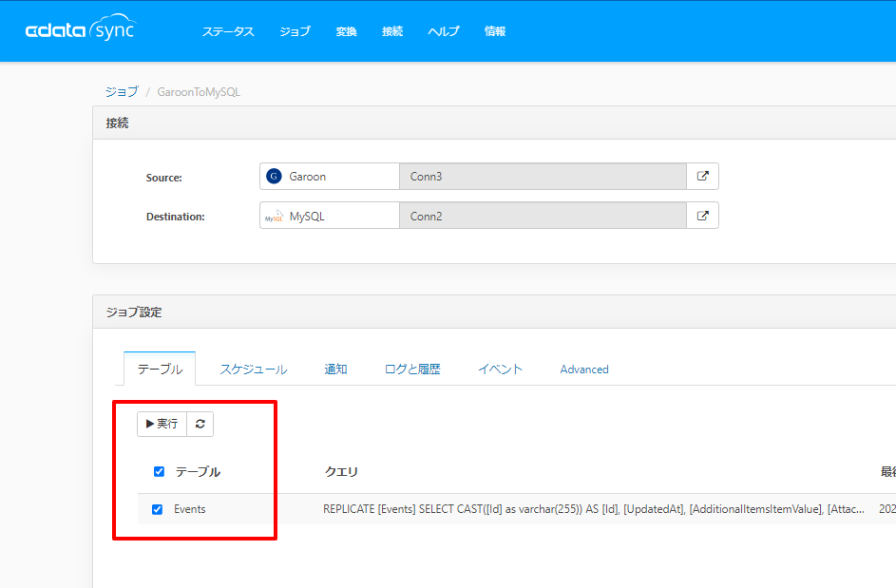896x588 pixels.
Task: Uncheck the Events table checkbox
Action: [x=157, y=509]
